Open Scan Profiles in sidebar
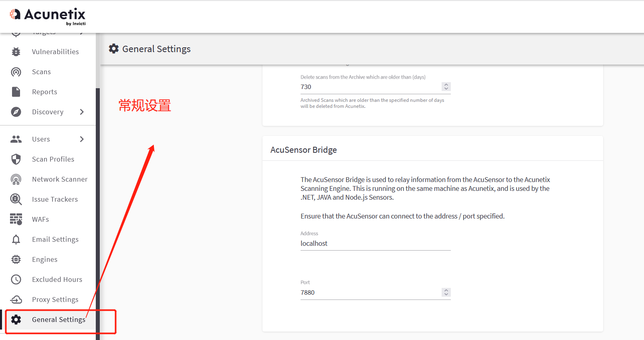Image resolution: width=644 pixels, height=340 pixels. 53,159
